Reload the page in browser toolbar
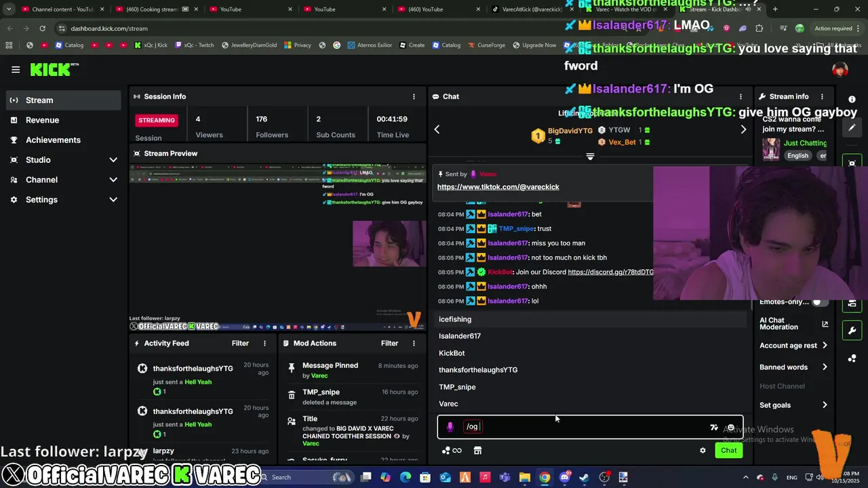The height and width of the screenshot is (488, 868). (x=42, y=28)
